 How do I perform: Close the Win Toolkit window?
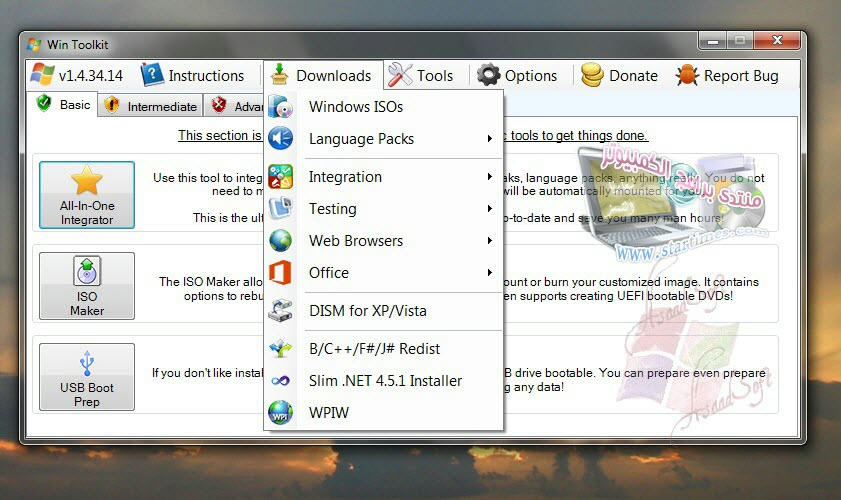coord(777,40)
